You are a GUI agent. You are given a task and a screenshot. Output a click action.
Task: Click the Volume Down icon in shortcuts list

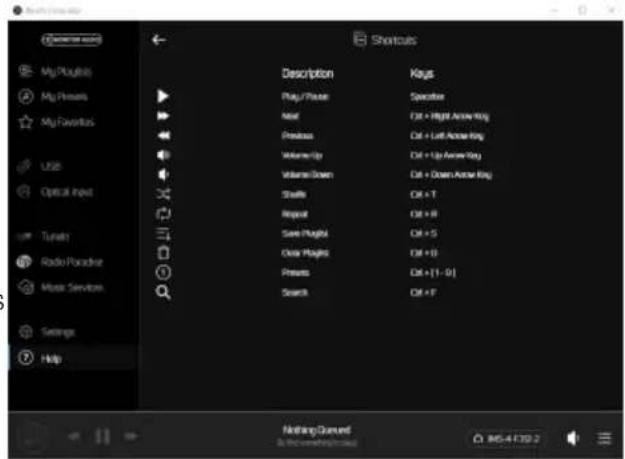[162, 175]
